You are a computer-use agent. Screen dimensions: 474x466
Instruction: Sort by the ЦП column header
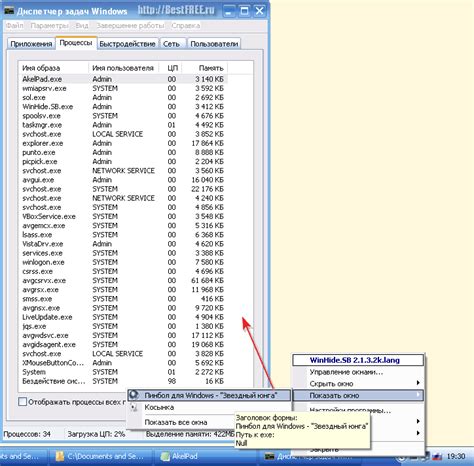point(171,68)
